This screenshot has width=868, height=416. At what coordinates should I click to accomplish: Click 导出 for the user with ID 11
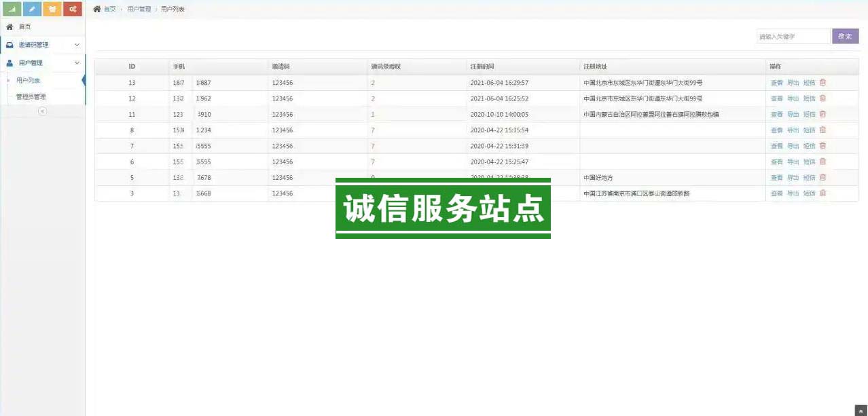click(x=793, y=115)
